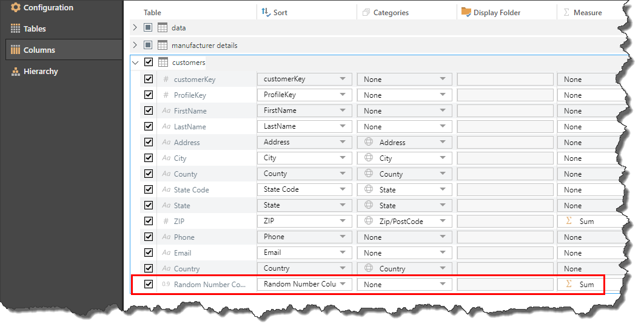Select the Columns section in sidebar

click(39, 50)
